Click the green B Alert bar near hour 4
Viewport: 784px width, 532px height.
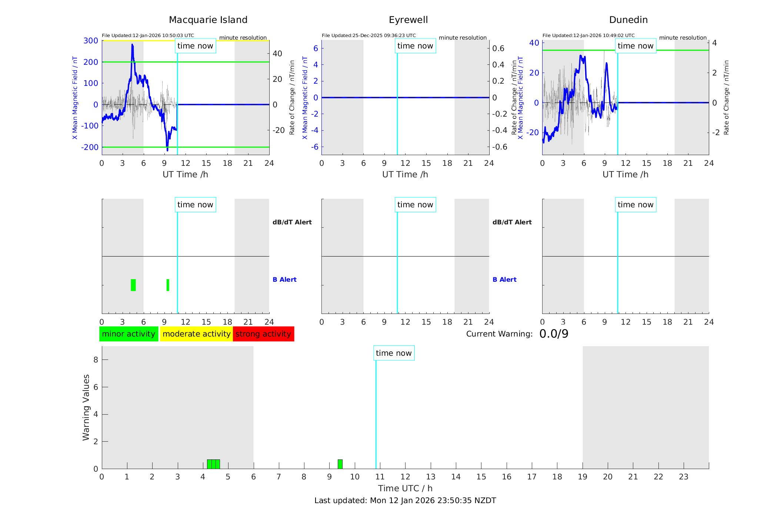pos(133,285)
